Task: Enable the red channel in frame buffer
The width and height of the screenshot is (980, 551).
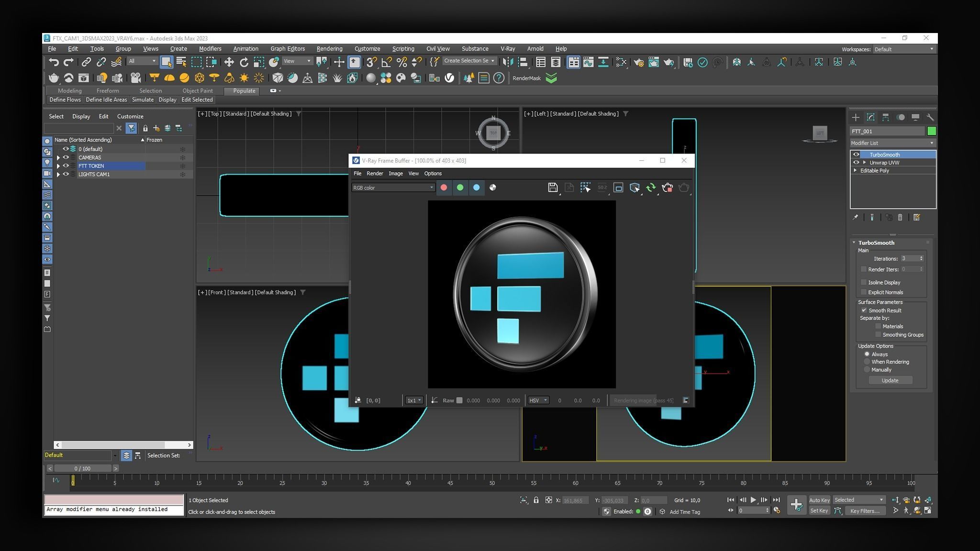Action: click(444, 187)
